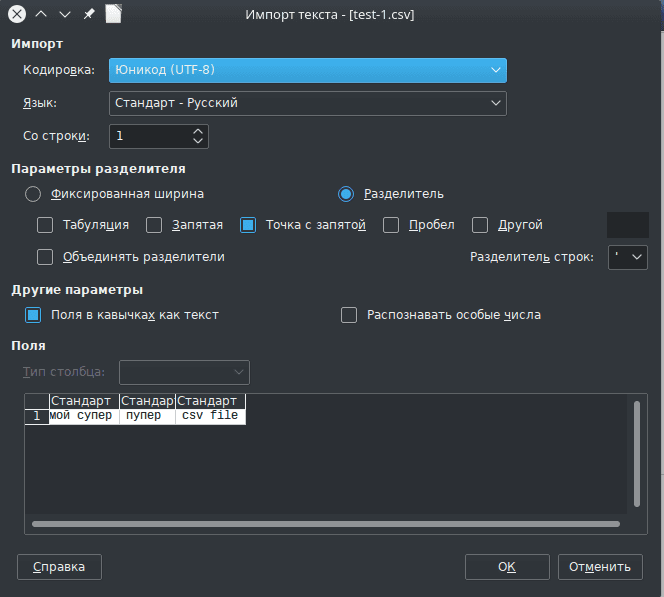The height and width of the screenshot is (597, 664).
Task: Click the Отменить cancel button
Action: (x=600, y=567)
